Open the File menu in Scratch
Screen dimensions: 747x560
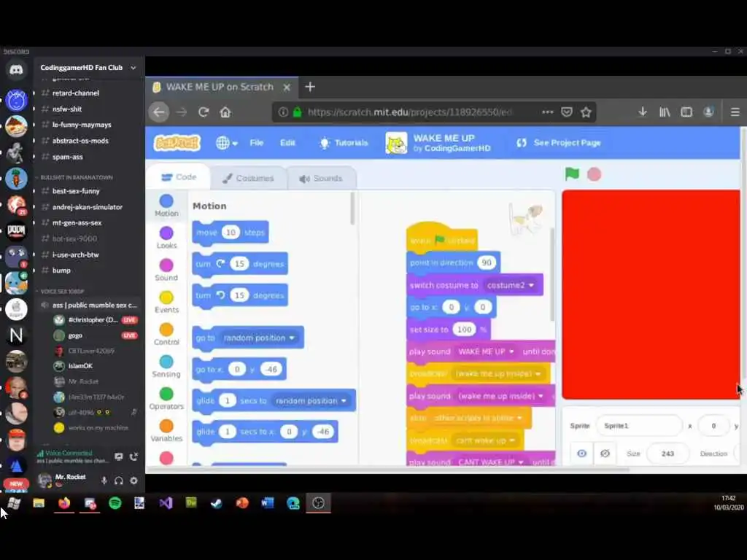click(x=256, y=142)
